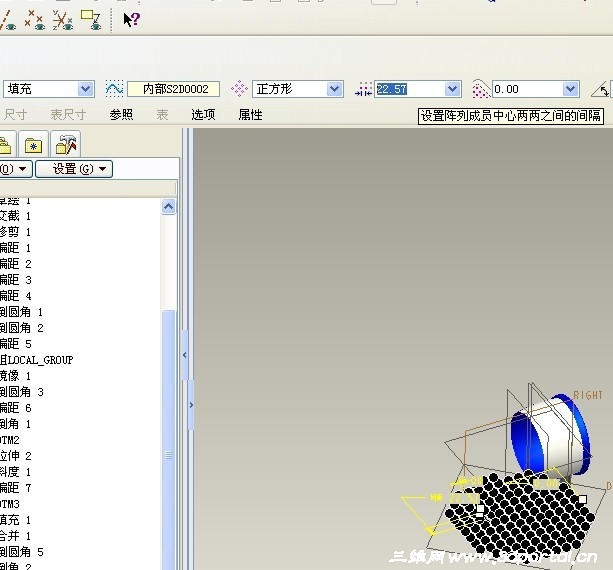The height and width of the screenshot is (570, 613).
Task: Click the blue cylinder model in viewport
Action: (x=550, y=435)
